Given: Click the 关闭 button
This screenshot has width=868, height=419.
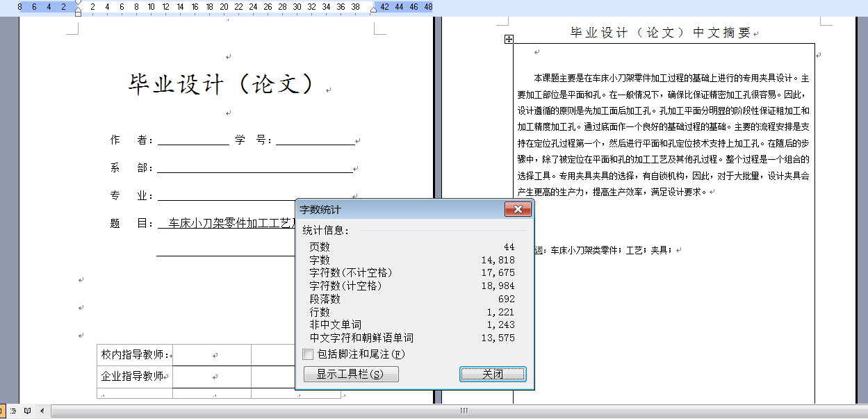Looking at the screenshot, I should click(x=493, y=375).
